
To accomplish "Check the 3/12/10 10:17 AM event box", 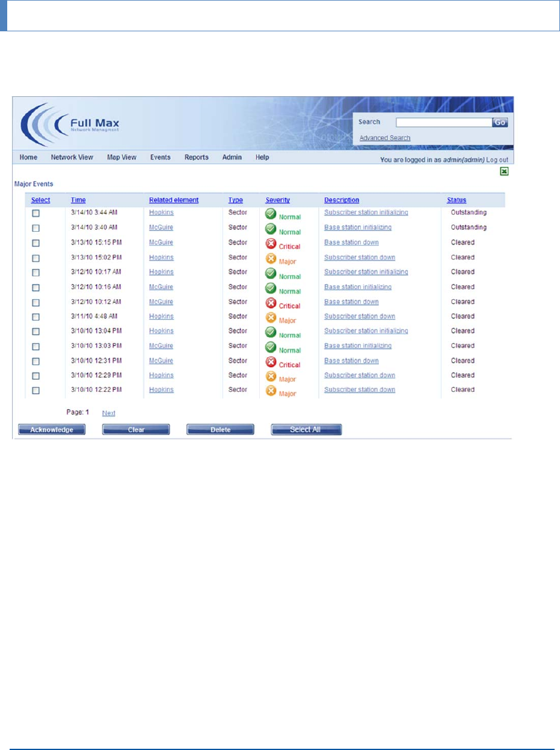I will click(x=35, y=273).
